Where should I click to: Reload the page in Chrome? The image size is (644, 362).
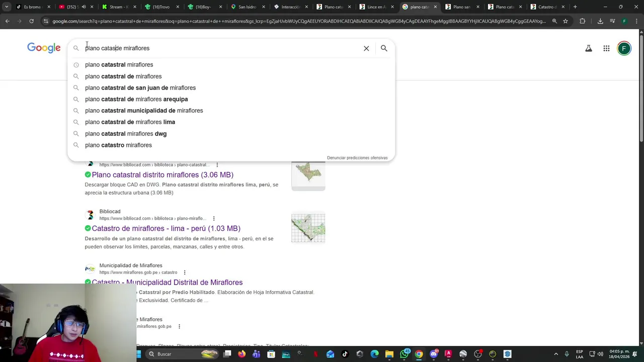pos(31,21)
